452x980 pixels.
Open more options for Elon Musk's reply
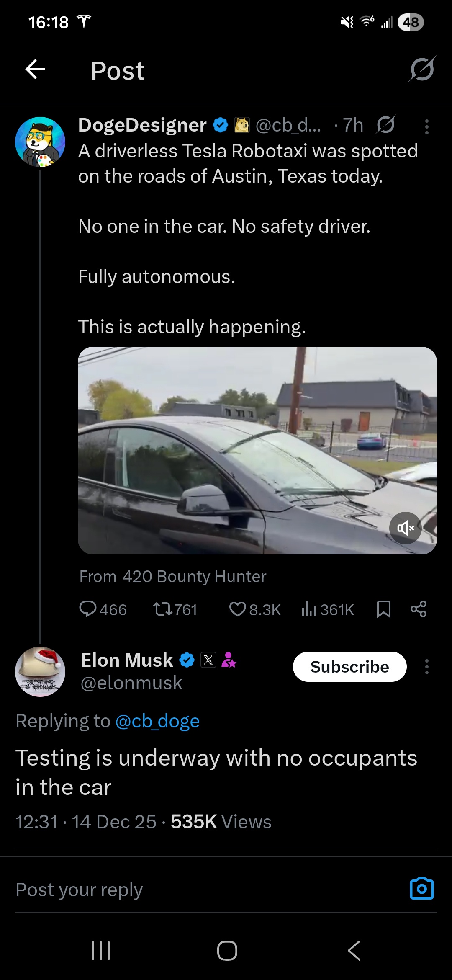[x=426, y=666]
